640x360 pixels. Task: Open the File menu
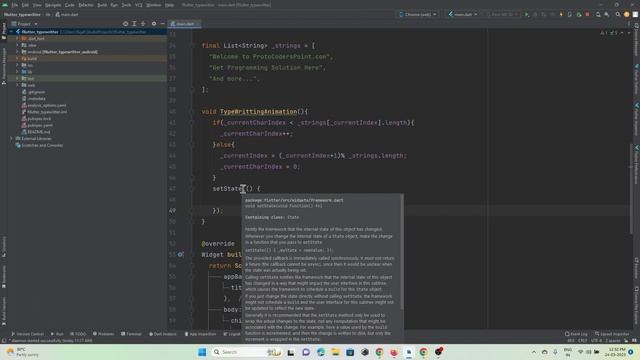15,5
